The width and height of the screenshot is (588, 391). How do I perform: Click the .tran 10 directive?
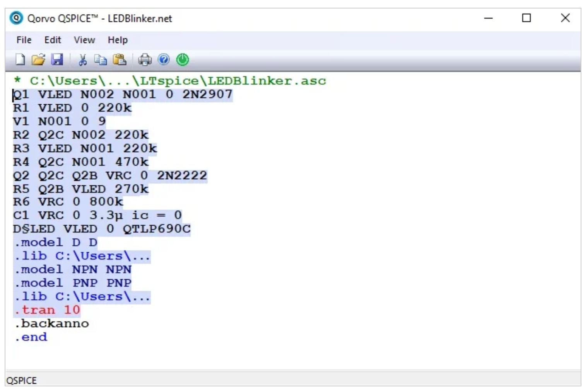(47, 310)
